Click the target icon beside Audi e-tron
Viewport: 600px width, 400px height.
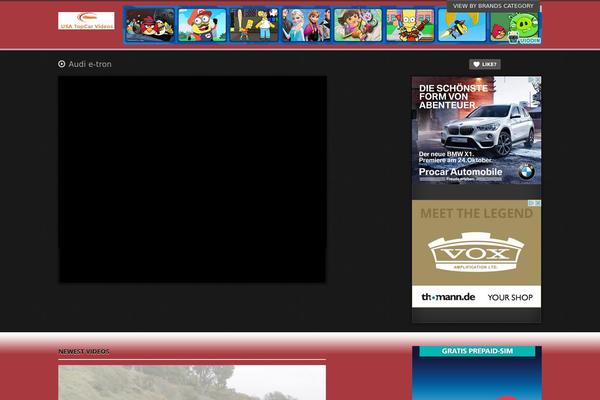[62, 64]
